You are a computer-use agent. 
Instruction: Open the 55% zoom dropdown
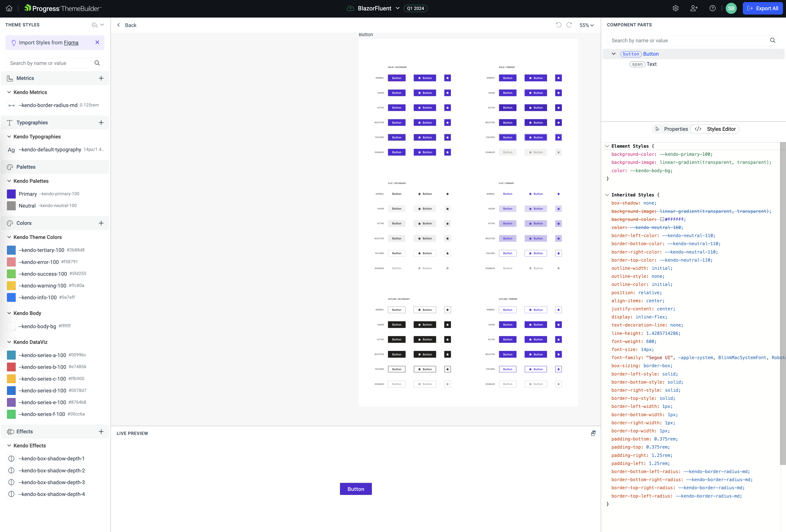[x=586, y=25]
